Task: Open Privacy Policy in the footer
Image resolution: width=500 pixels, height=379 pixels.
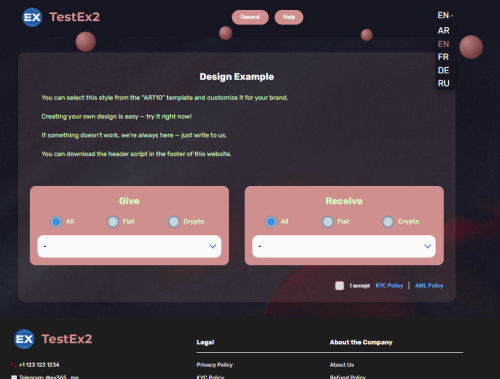Action: [215, 365]
